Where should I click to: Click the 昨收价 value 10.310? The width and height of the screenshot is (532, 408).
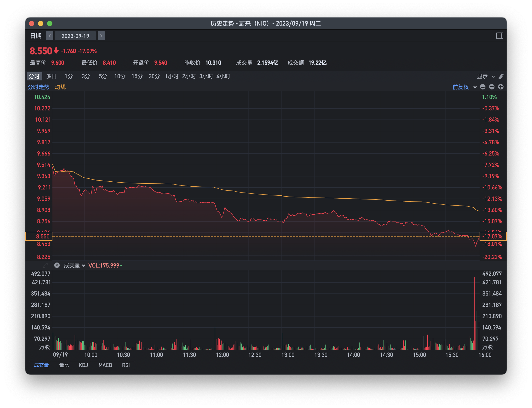tap(213, 63)
